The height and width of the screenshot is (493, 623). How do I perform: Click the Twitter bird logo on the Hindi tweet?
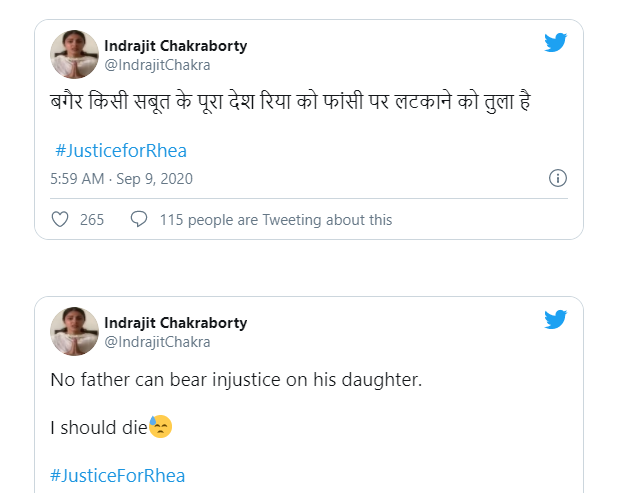(x=556, y=43)
